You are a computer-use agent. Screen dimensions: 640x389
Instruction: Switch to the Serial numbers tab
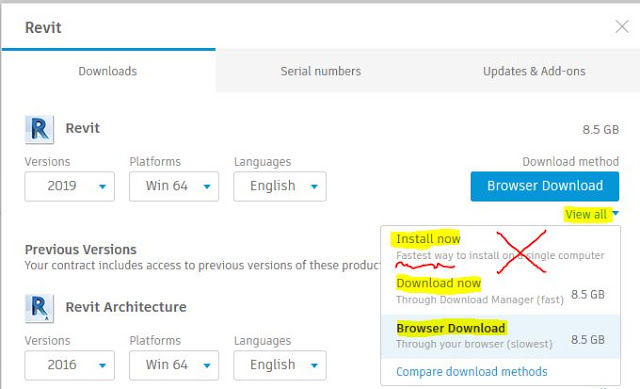click(321, 71)
